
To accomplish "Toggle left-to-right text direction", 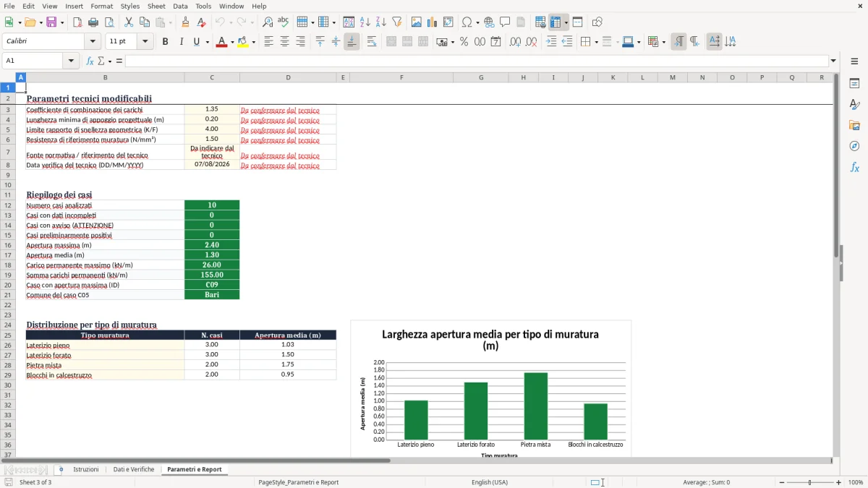I will 678,42.
